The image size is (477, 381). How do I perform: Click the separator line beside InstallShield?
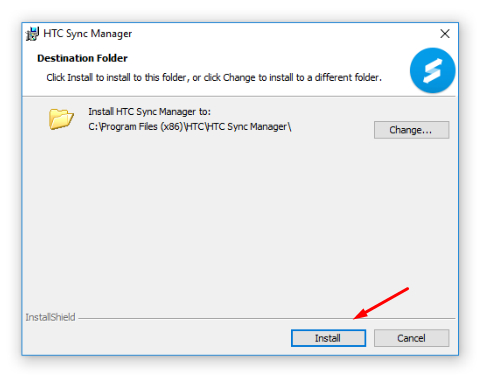pyautogui.click(x=267, y=318)
